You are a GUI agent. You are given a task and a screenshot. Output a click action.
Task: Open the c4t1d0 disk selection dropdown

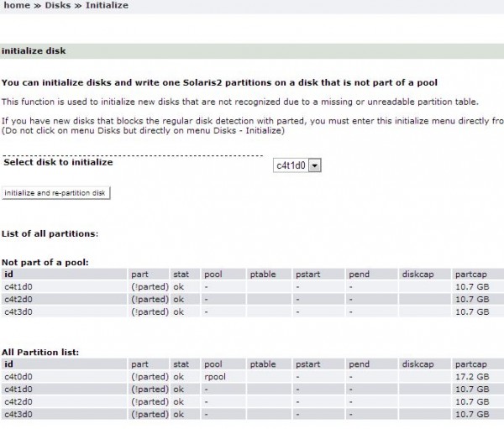[297, 165]
